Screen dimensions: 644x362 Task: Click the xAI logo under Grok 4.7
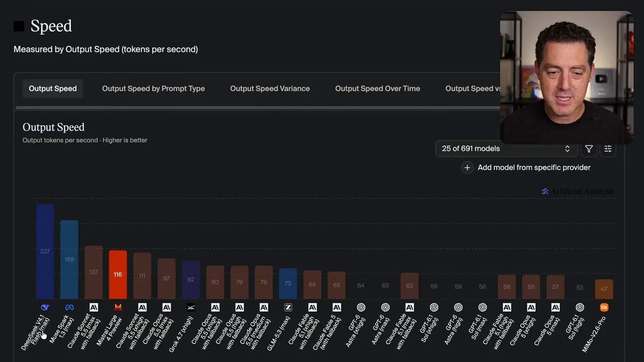click(x=191, y=307)
